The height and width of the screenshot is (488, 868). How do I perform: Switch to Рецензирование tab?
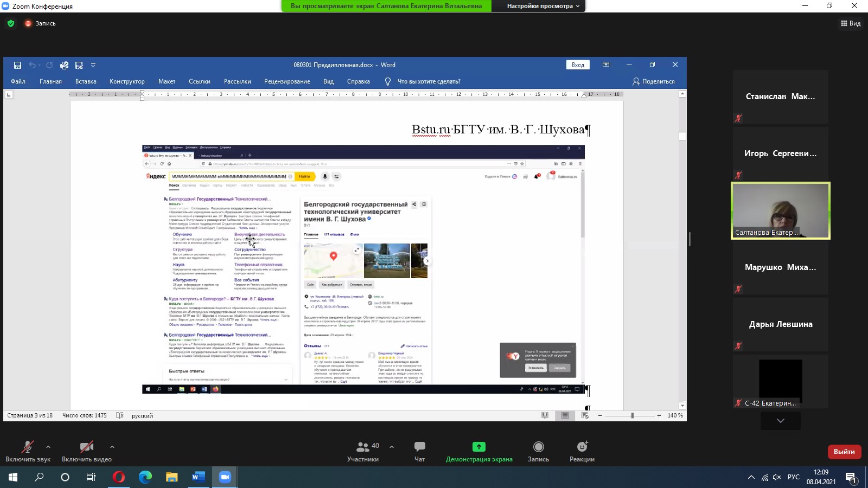click(287, 81)
